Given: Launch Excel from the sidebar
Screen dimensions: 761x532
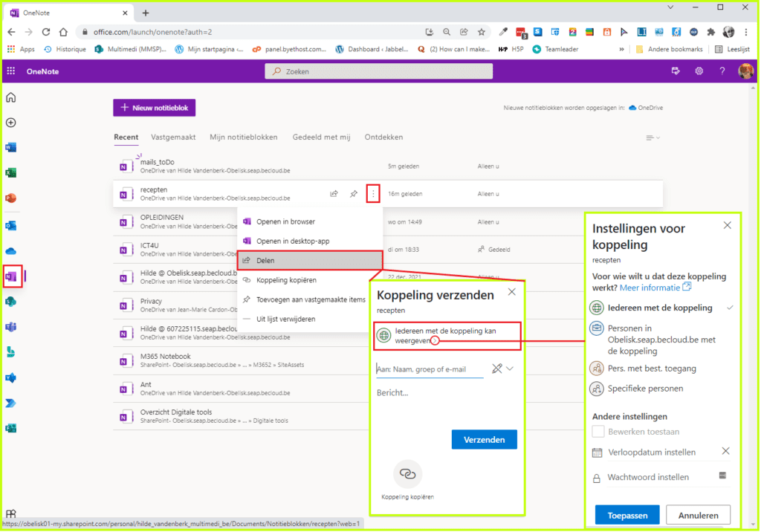Looking at the screenshot, I should click(x=10, y=173).
